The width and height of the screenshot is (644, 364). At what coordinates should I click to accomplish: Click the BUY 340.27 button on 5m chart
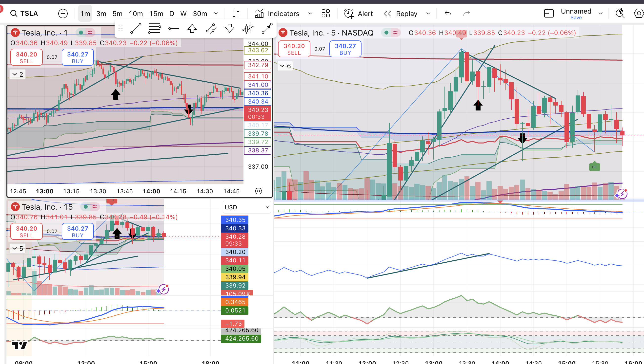tap(345, 49)
